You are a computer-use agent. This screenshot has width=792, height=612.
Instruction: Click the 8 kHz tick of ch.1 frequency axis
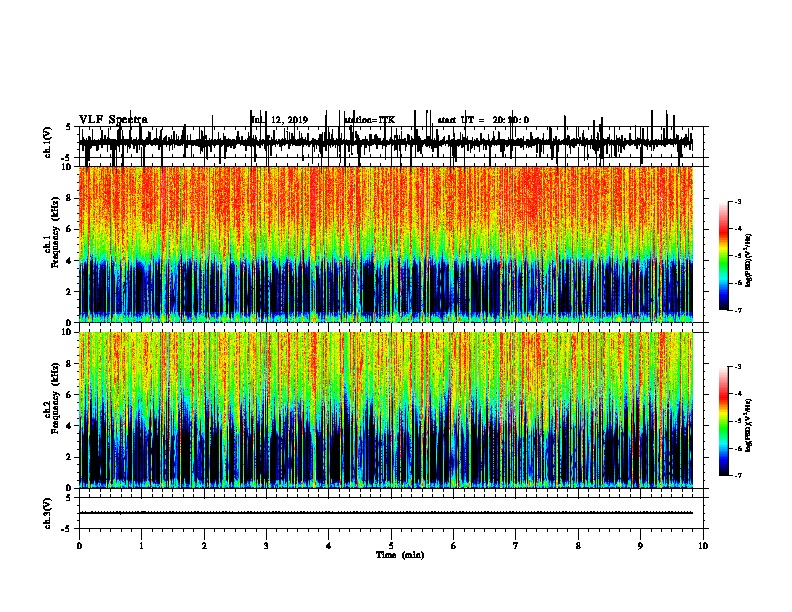pos(70,198)
